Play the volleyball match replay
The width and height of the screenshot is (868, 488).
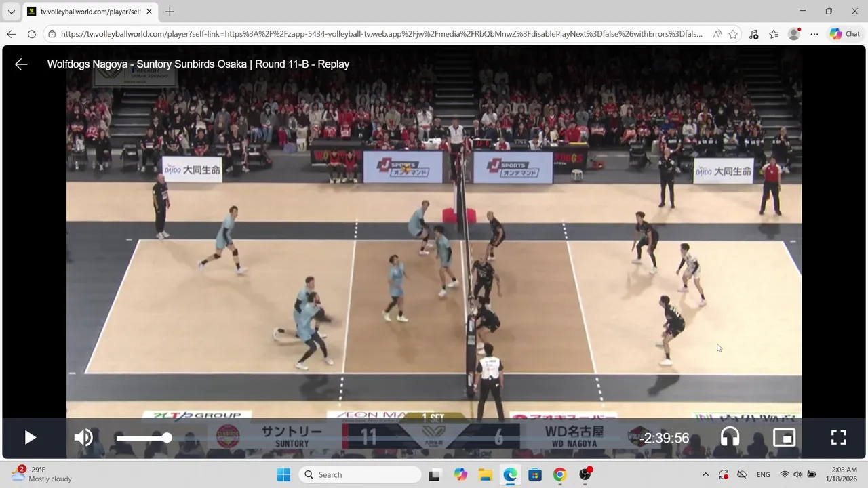click(30, 438)
